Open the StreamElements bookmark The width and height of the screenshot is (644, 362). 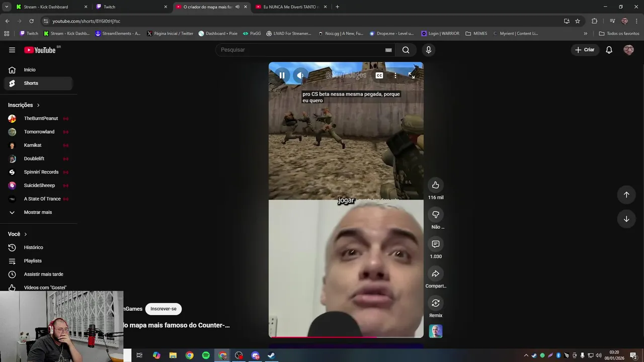[x=118, y=34]
